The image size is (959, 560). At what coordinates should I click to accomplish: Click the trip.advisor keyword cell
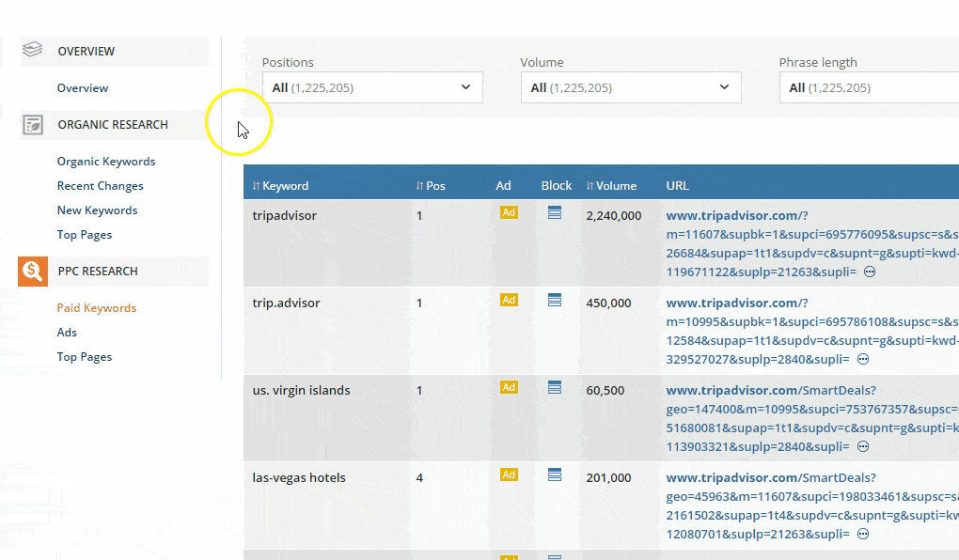286,303
